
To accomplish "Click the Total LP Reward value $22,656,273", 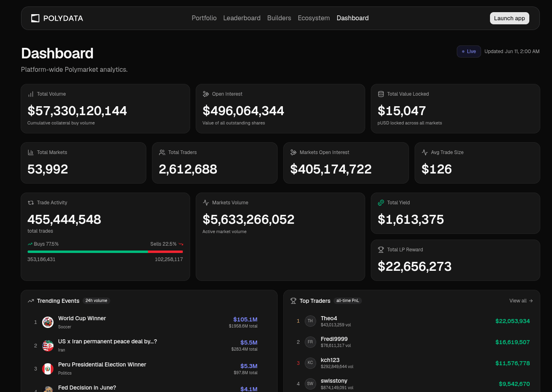I will (415, 266).
